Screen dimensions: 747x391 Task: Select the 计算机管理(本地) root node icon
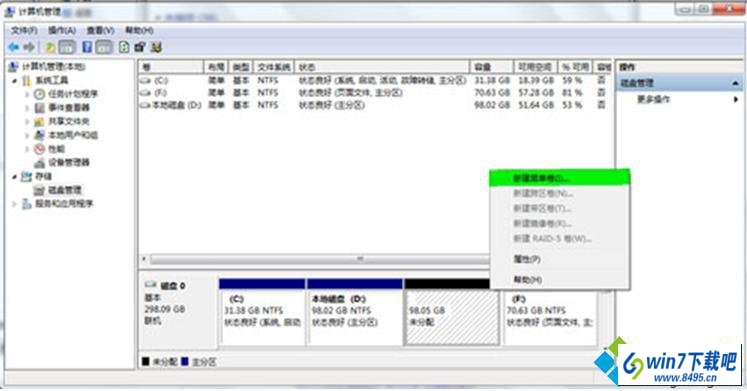pyautogui.click(x=14, y=67)
